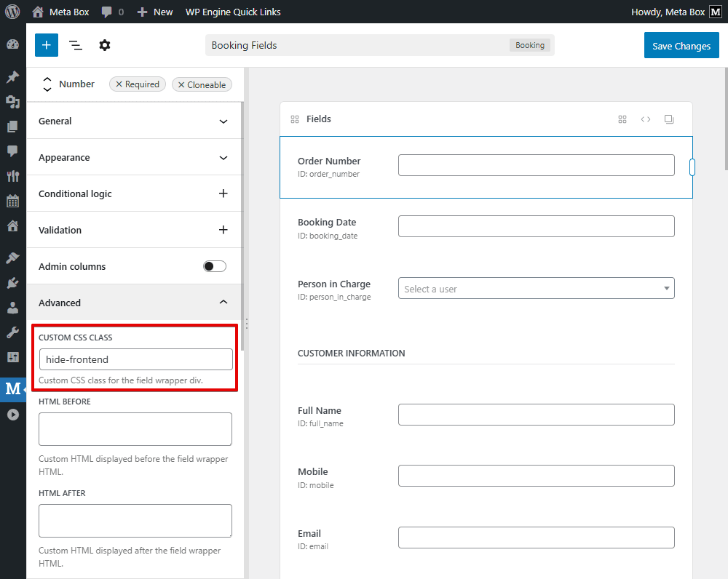
Task: Open WP Engine Quick Links menu
Action: pyautogui.click(x=233, y=12)
